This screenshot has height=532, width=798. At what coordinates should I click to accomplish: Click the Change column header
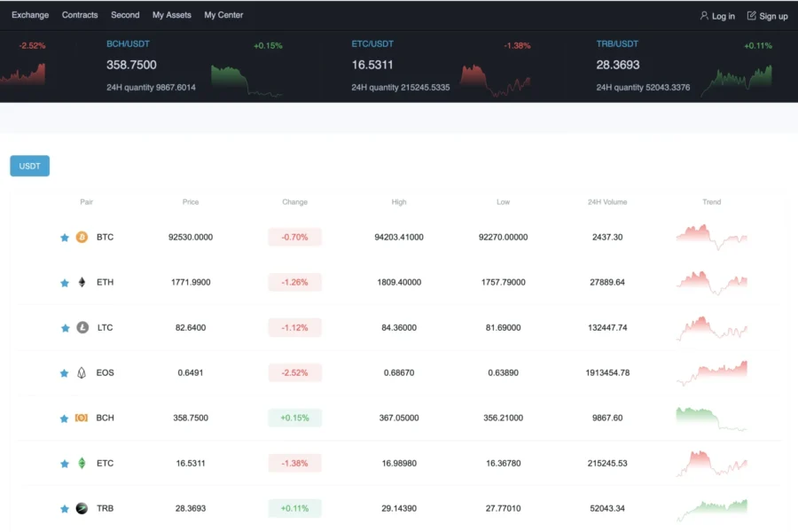294,202
